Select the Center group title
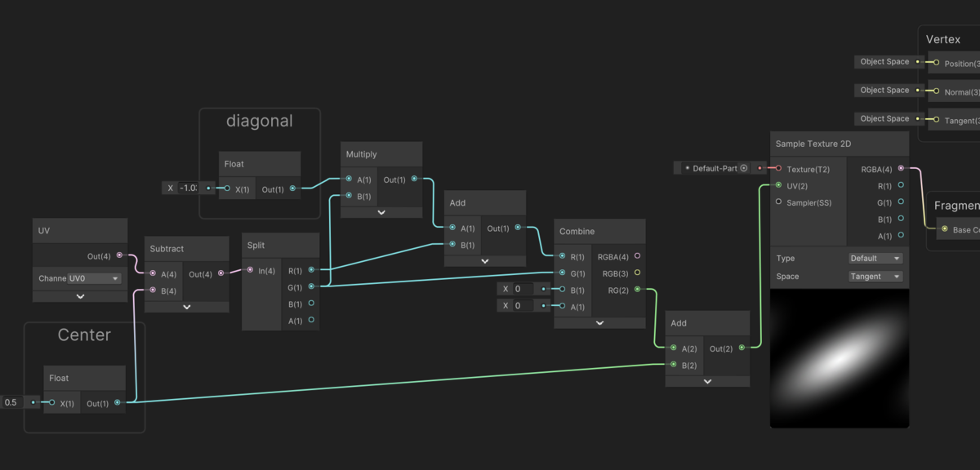 click(84, 335)
